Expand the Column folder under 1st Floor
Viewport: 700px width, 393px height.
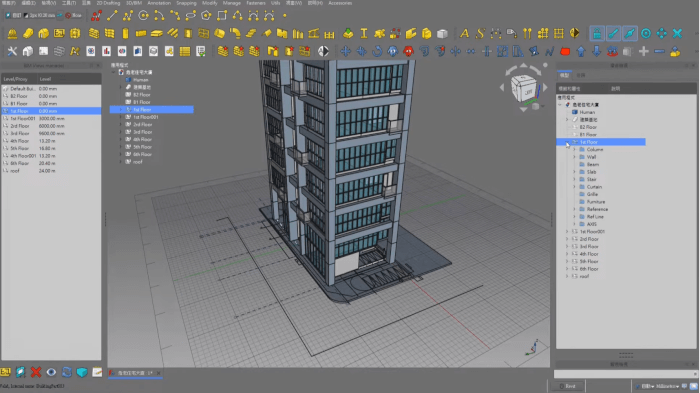tap(575, 150)
